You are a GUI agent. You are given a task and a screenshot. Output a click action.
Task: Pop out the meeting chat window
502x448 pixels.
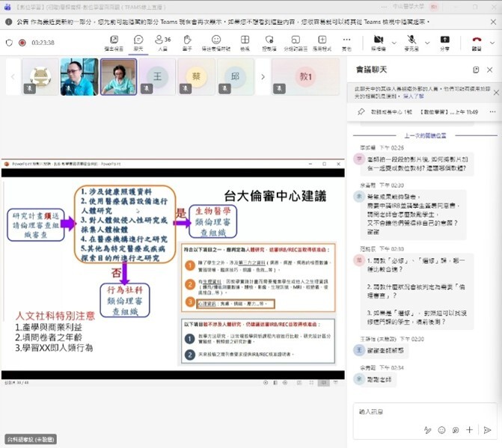tap(476, 70)
